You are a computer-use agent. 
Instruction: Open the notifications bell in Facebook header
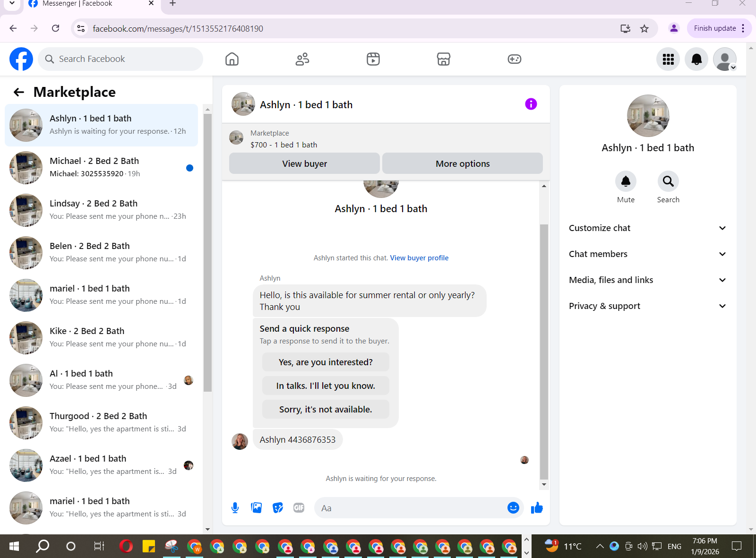click(696, 59)
